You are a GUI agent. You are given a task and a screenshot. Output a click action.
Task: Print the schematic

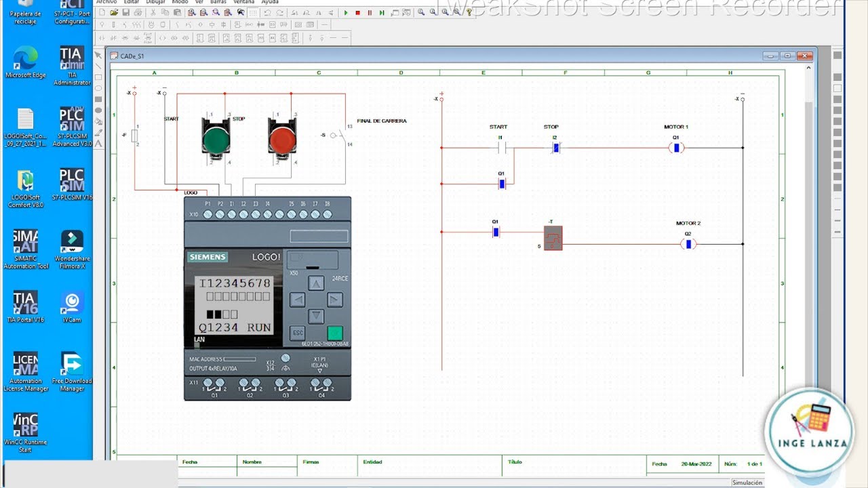[x=138, y=13]
